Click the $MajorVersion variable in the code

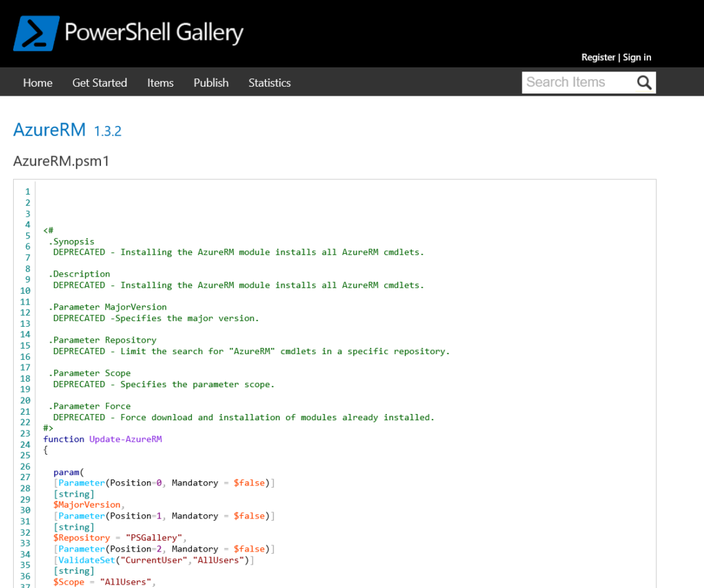pos(87,504)
